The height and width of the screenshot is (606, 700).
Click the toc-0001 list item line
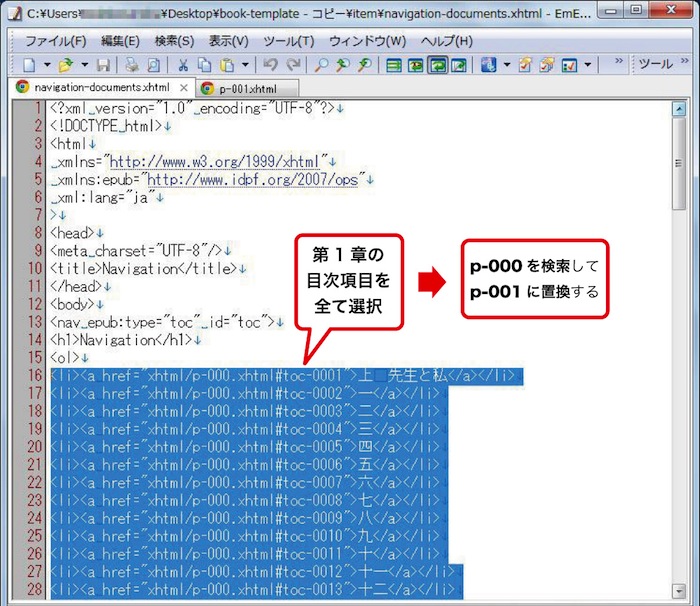(287, 376)
